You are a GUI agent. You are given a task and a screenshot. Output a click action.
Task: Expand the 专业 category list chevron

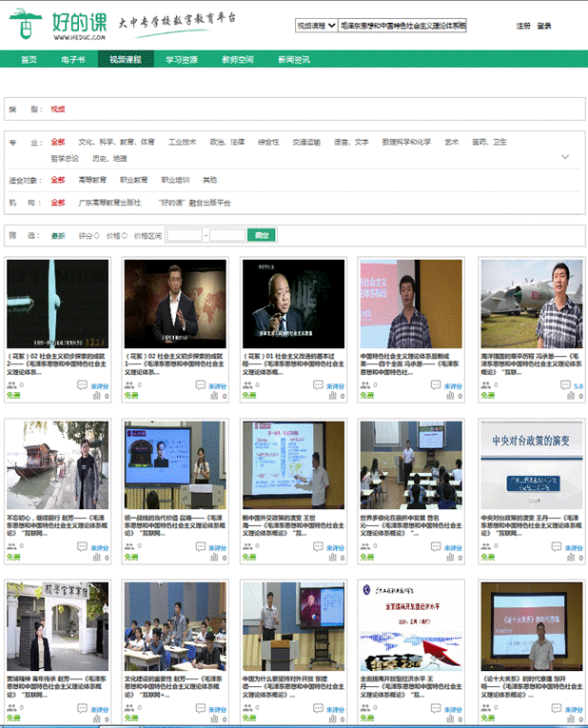(565, 157)
